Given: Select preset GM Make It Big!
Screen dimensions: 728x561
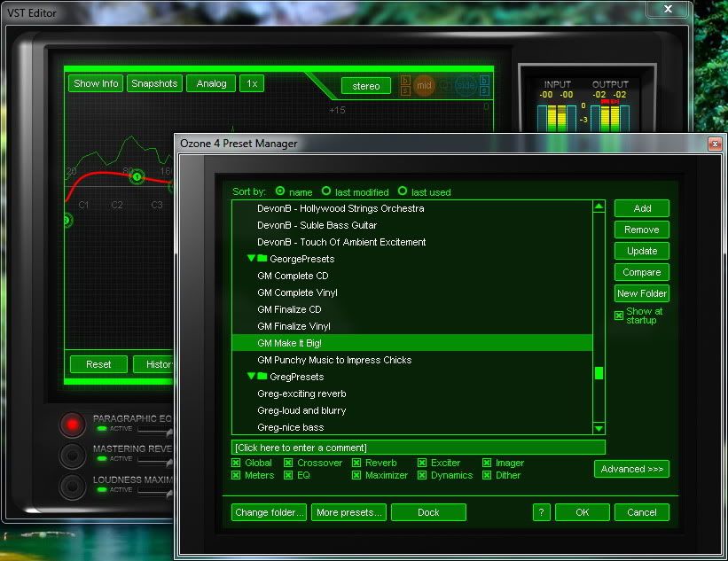Looking at the screenshot, I should [x=412, y=343].
